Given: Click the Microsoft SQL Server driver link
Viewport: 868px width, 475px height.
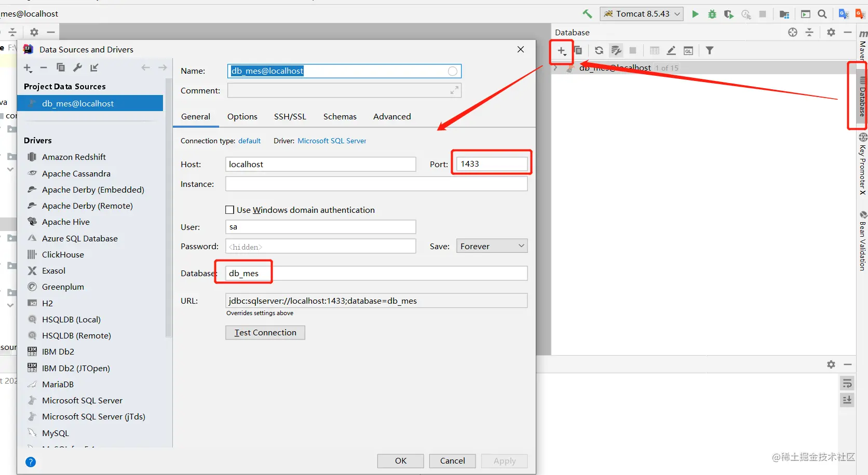Looking at the screenshot, I should coord(332,141).
